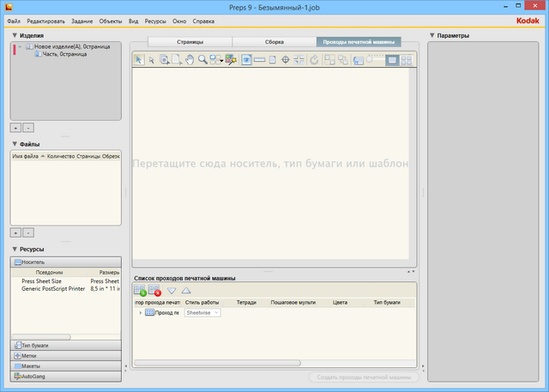The width and height of the screenshot is (549, 392).
Task: Click the crosshair marks icon
Action: pos(284,60)
